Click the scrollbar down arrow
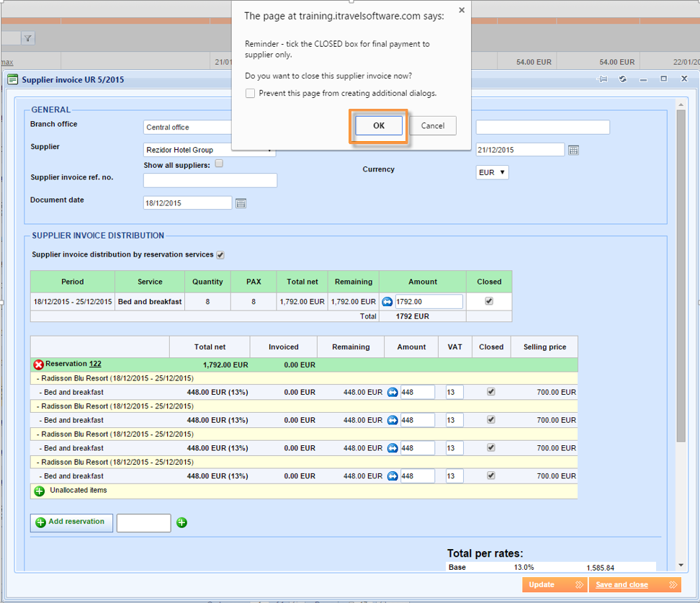The image size is (700, 603). click(681, 565)
